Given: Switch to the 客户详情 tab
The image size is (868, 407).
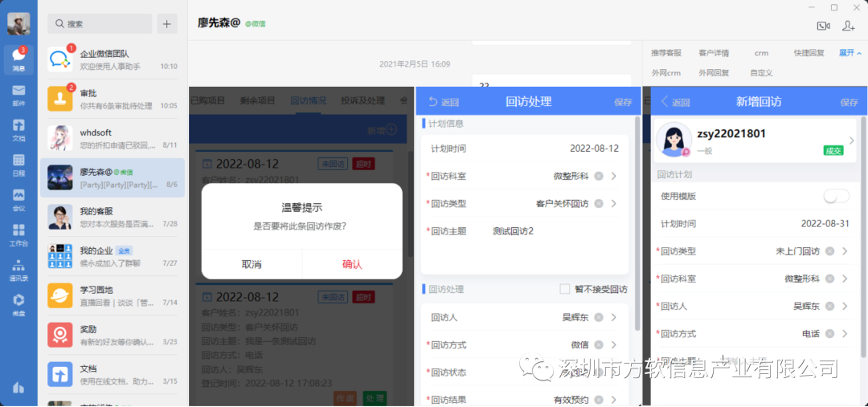Looking at the screenshot, I should tap(713, 53).
